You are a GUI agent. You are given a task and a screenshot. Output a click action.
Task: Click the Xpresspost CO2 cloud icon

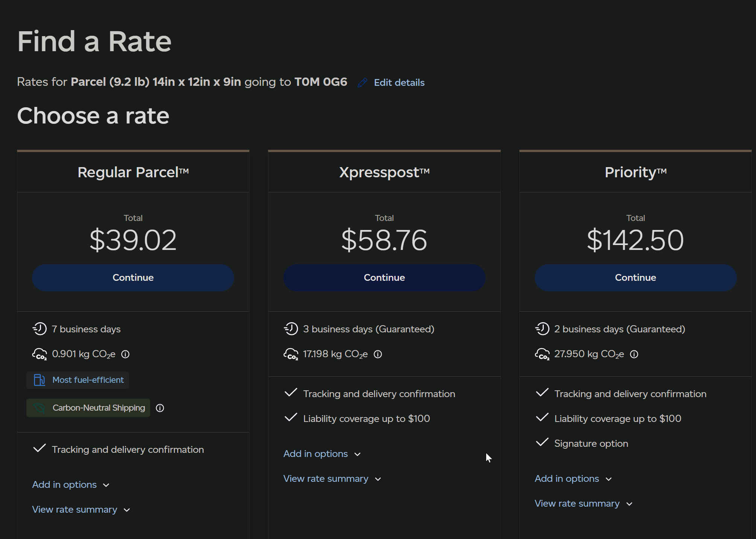(x=291, y=354)
